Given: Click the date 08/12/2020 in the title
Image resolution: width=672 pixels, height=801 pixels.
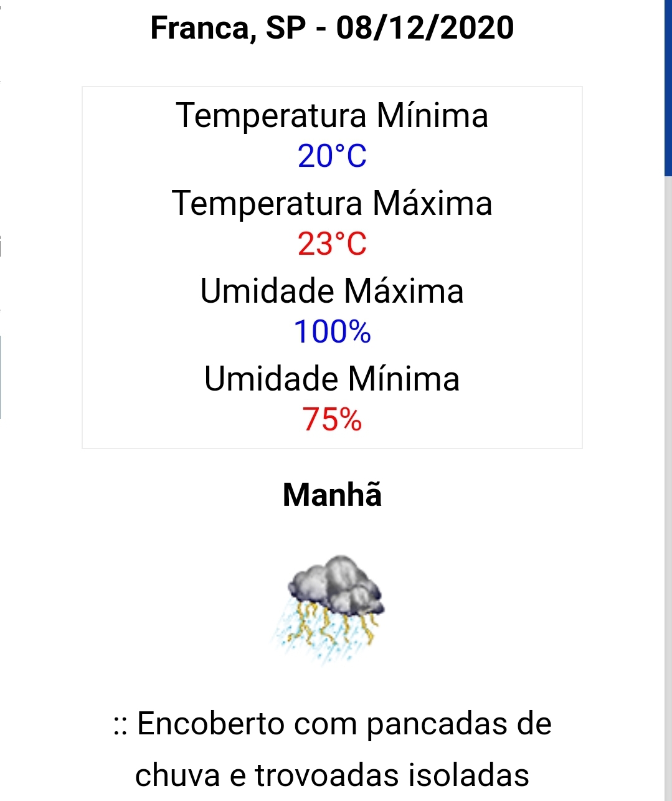Looking at the screenshot, I should tap(425, 28).
